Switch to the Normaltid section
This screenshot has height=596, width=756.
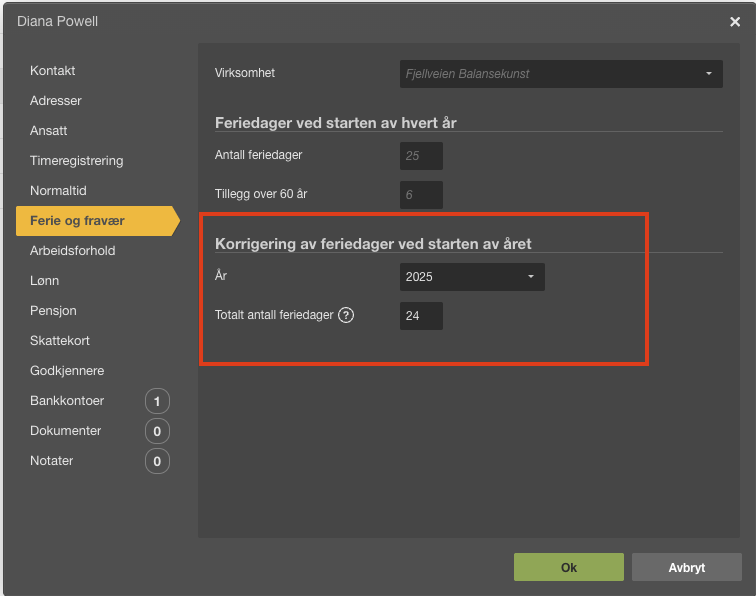click(x=58, y=190)
